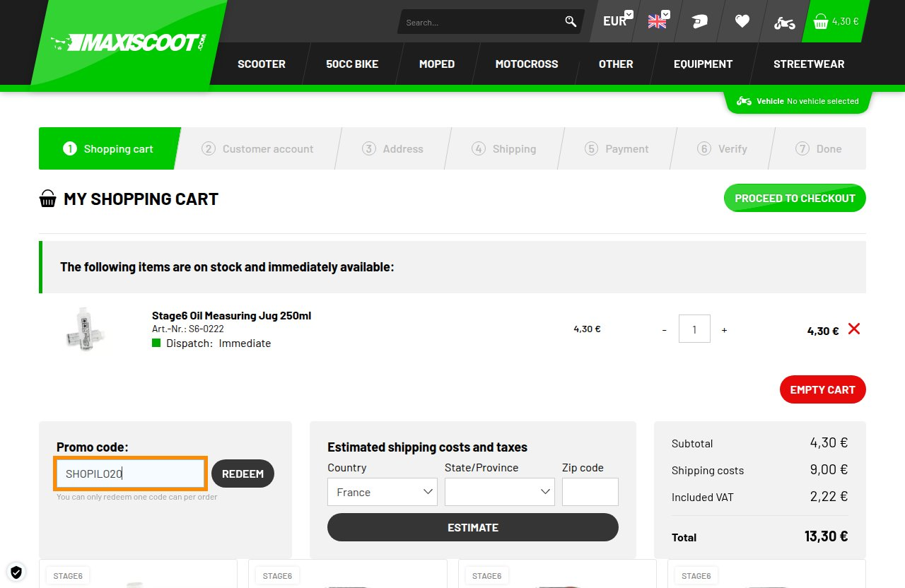Open the EUR currency dropdown
Viewport: 905px width, 588px height.
[617, 20]
